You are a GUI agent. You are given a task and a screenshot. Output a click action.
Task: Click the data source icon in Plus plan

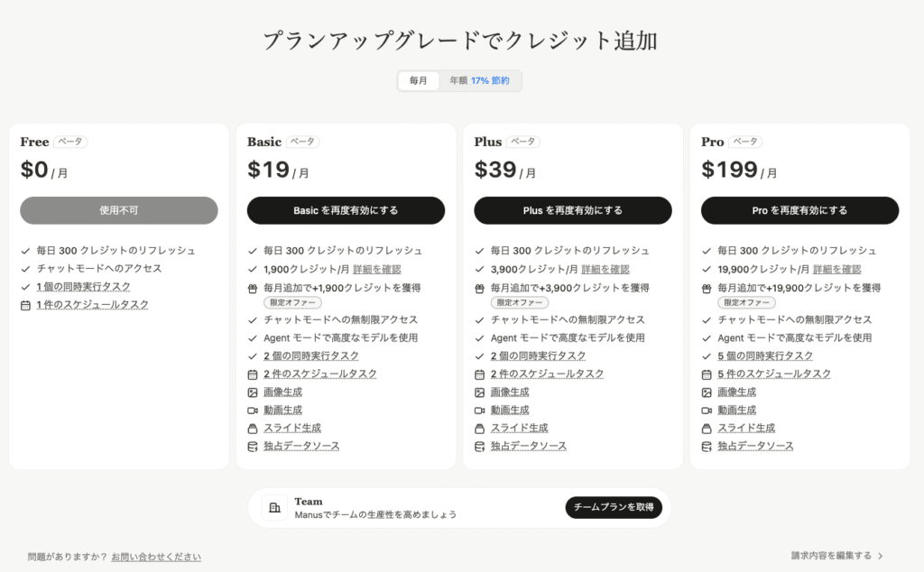[x=480, y=447]
